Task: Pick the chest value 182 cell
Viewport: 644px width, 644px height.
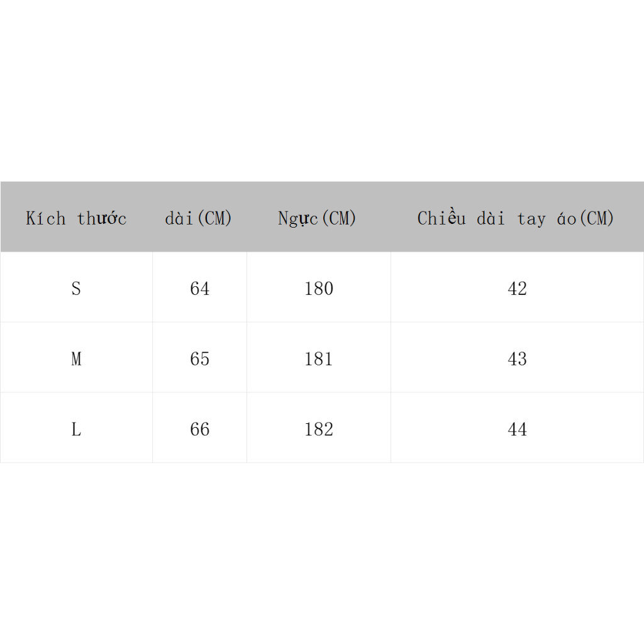Action: 318,430
